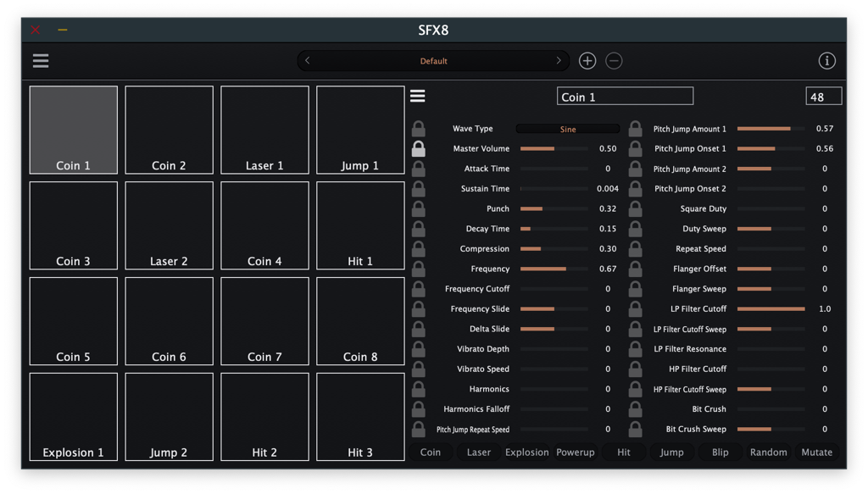Select the Laser generator category
868x494 pixels.
click(479, 452)
